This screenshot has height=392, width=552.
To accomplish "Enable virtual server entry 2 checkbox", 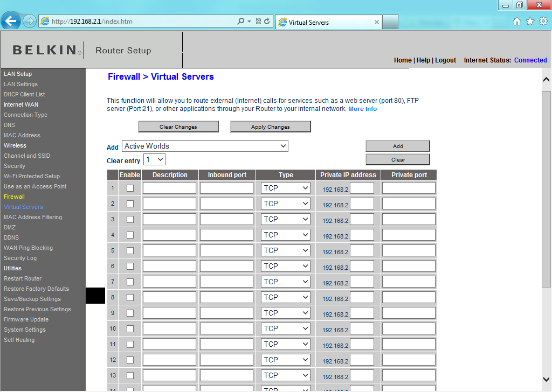I will tap(130, 204).
